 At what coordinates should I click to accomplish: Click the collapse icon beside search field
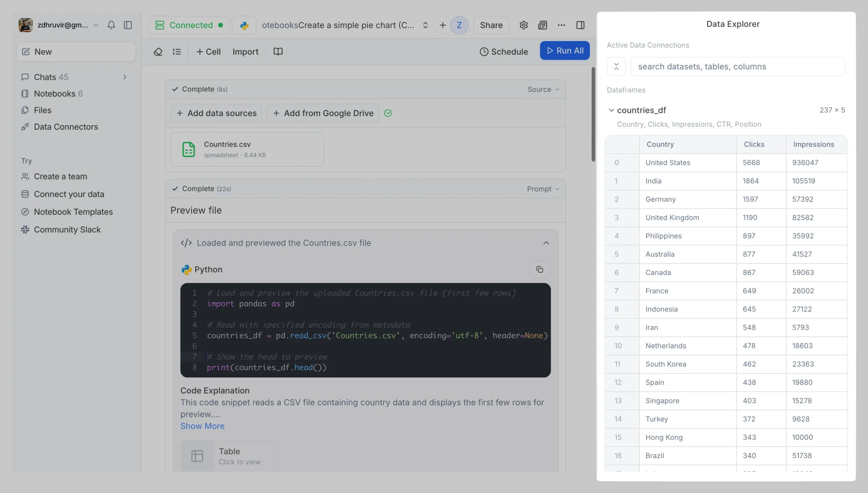(616, 67)
